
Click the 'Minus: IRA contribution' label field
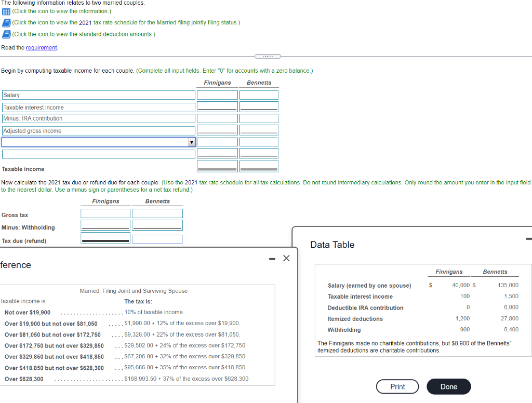point(98,118)
